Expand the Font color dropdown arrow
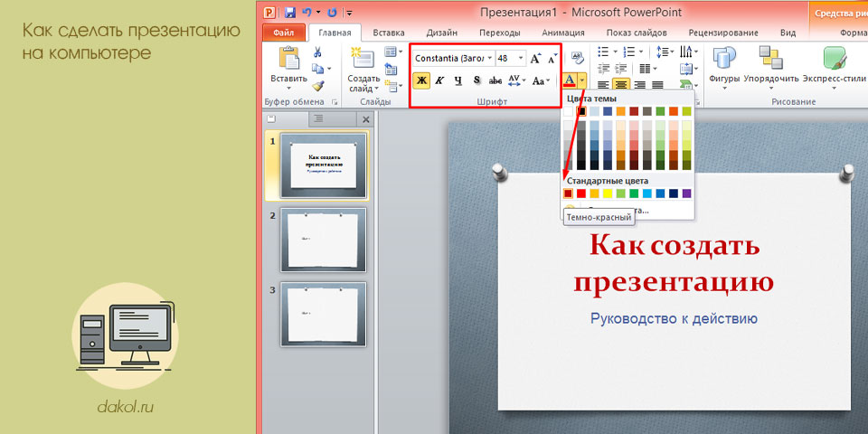This screenshot has height=434, width=868. tap(582, 80)
